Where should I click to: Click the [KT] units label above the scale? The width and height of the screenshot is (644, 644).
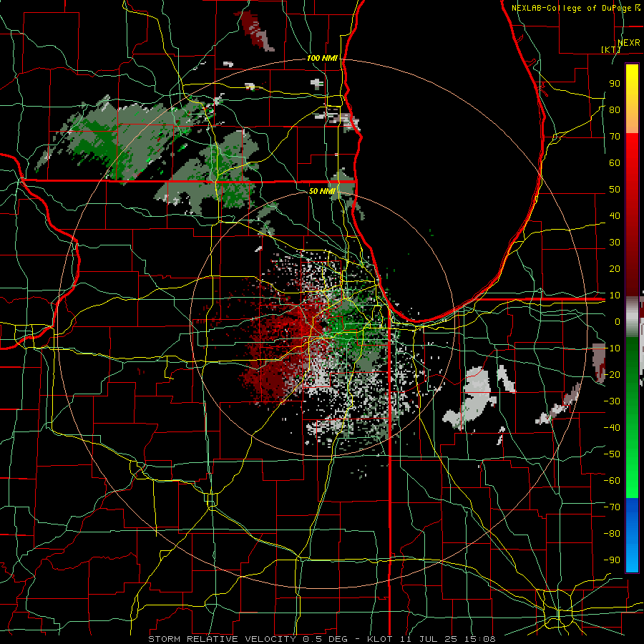pyautogui.click(x=611, y=49)
